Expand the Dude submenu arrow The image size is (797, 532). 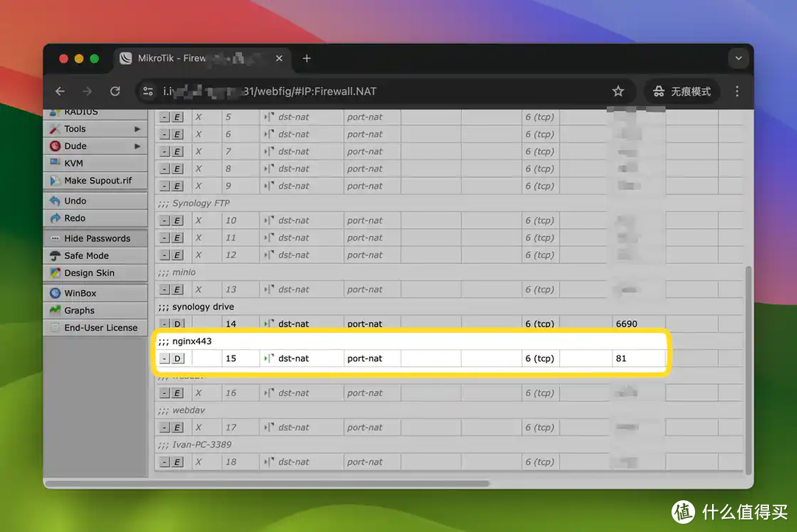(x=137, y=146)
